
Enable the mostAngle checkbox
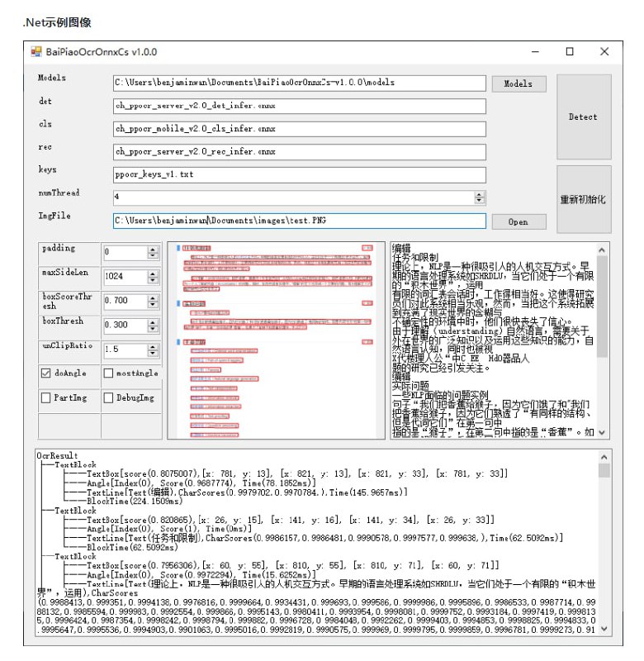point(109,373)
